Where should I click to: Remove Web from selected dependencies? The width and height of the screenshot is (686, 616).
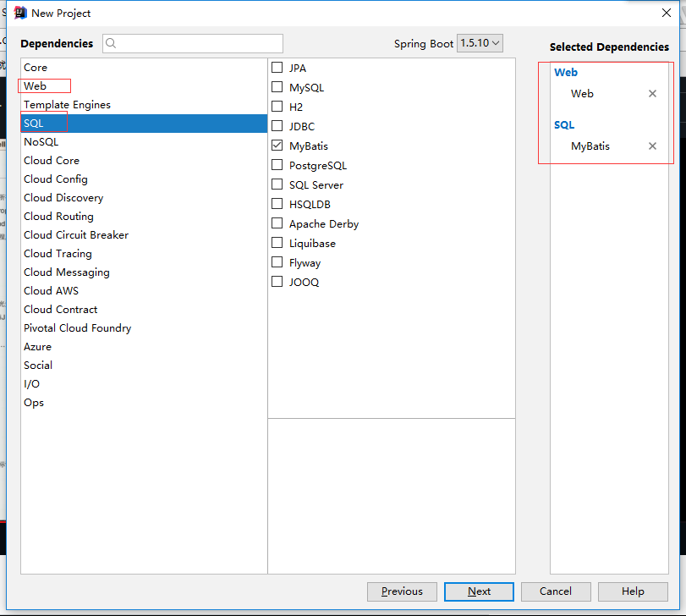(x=652, y=94)
